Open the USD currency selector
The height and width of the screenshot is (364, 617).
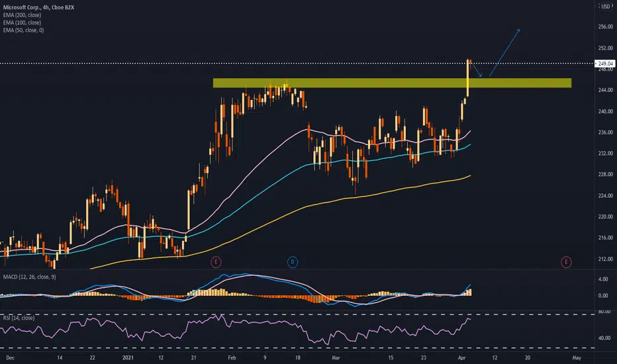click(x=606, y=7)
